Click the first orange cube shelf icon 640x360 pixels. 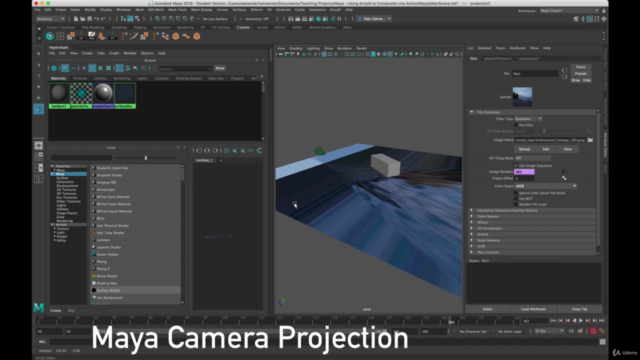click(x=176, y=36)
